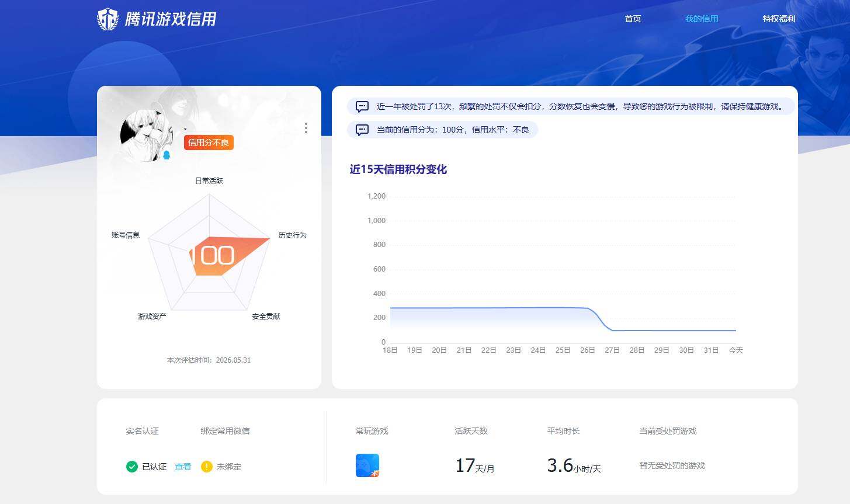The height and width of the screenshot is (504, 850).
Task: Click 未绑定 WeChat binding status
Action: (x=229, y=467)
